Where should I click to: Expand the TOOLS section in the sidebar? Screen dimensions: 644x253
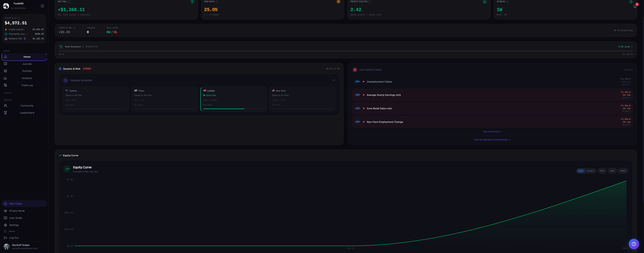pyautogui.click(x=44, y=93)
